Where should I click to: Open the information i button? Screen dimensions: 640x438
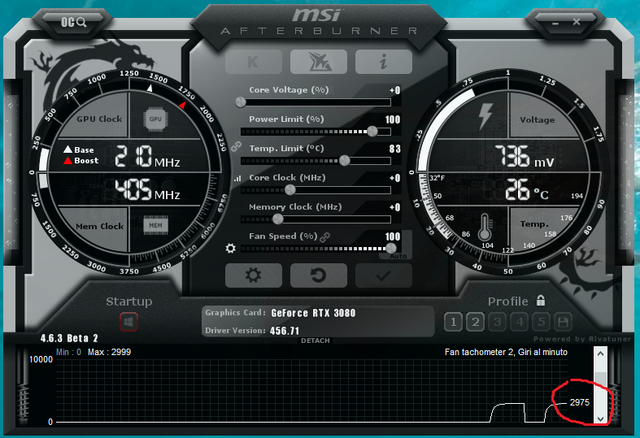pyautogui.click(x=383, y=62)
